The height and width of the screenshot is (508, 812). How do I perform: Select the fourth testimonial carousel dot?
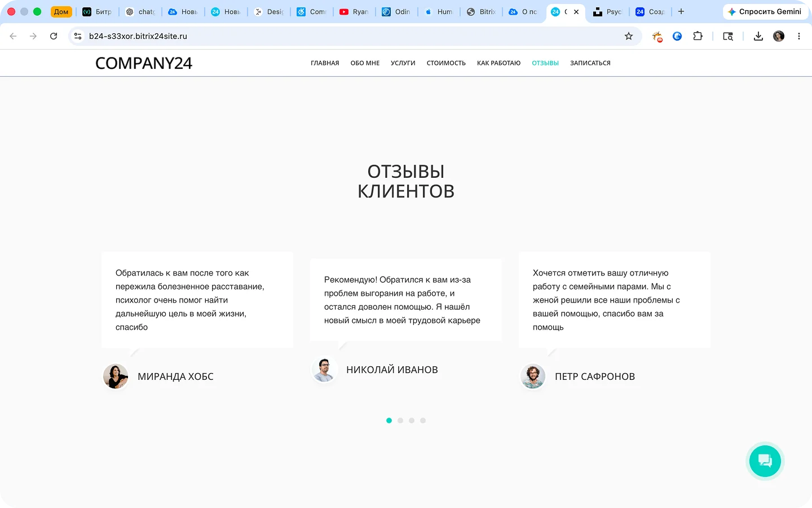(423, 421)
